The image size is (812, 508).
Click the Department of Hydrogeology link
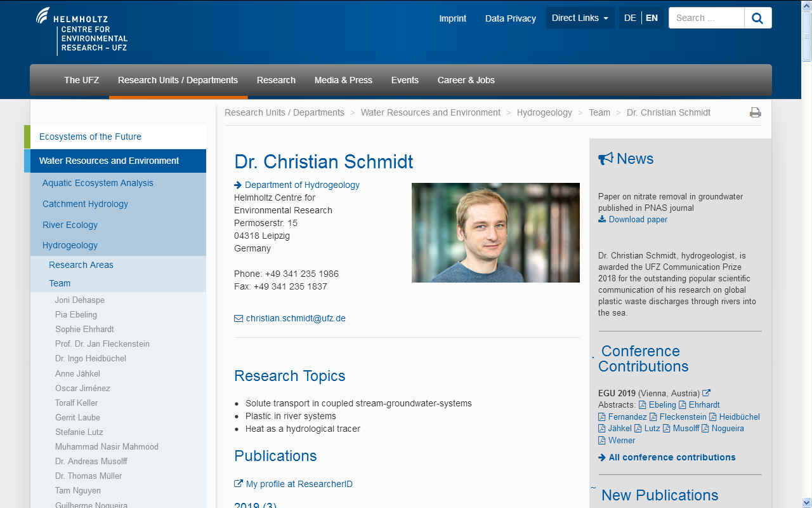pyautogui.click(x=302, y=185)
